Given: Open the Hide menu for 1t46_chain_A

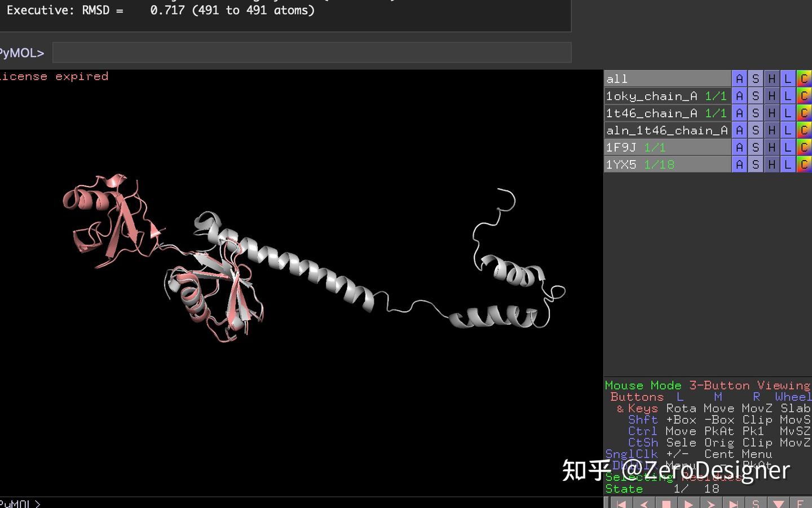Looking at the screenshot, I should tap(771, 113).
